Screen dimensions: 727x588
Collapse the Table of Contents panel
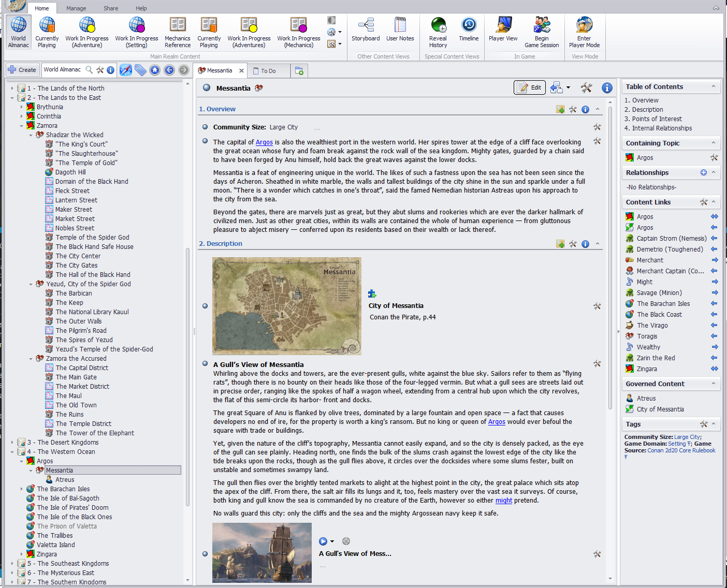[714, 86]
